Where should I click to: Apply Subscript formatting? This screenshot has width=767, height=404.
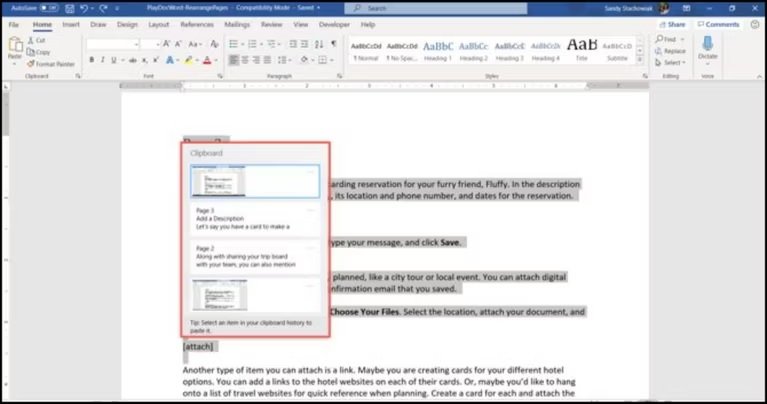tap(144, 60)
